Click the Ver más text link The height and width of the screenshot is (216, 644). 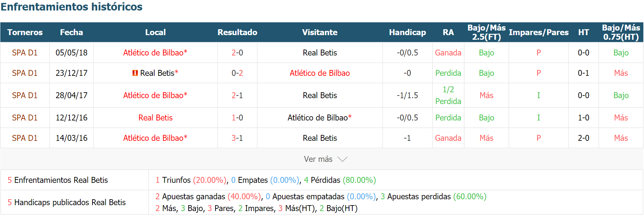318,159
